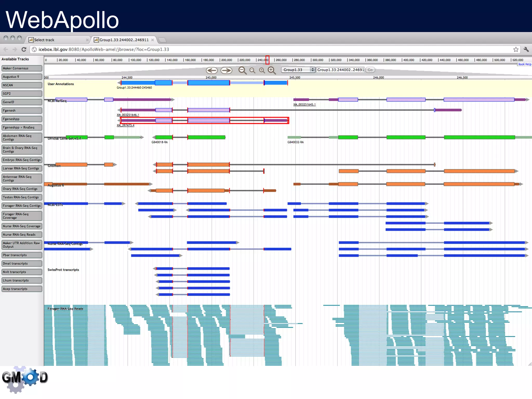The image size is (532, 399).
Task: Click the browser back arrow
Action: pos(6,49)
